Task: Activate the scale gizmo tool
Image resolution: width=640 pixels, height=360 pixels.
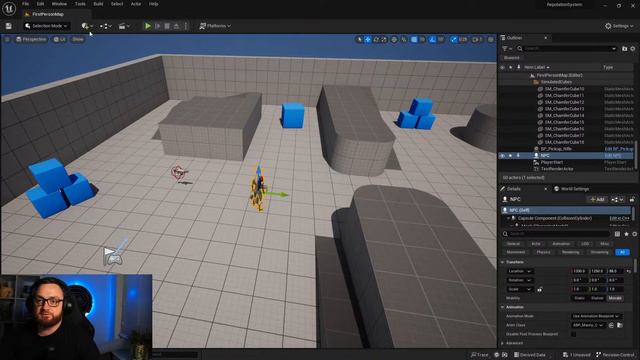Action: tap(384, 40)
